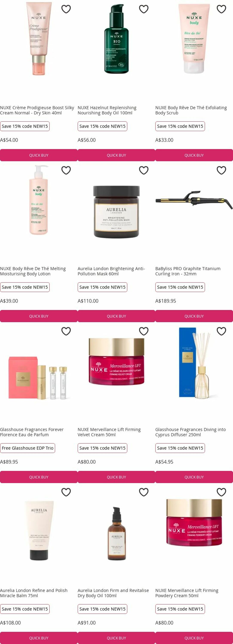Open NUXE Body Rêve De Thé Scrub image
Image resolution: width=233 pixels, height=644 pixels.
pos(194,39)
